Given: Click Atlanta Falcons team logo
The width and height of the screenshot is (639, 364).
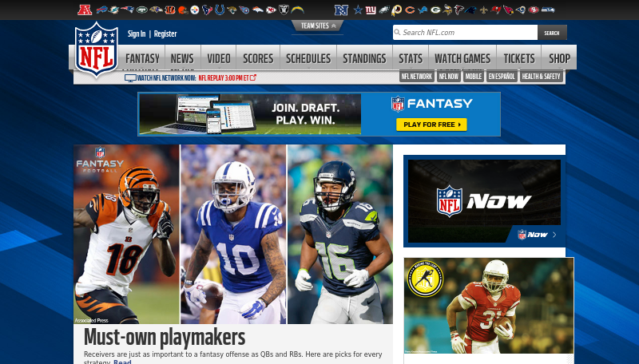Looking at the screenshot, I should [458, 10].
